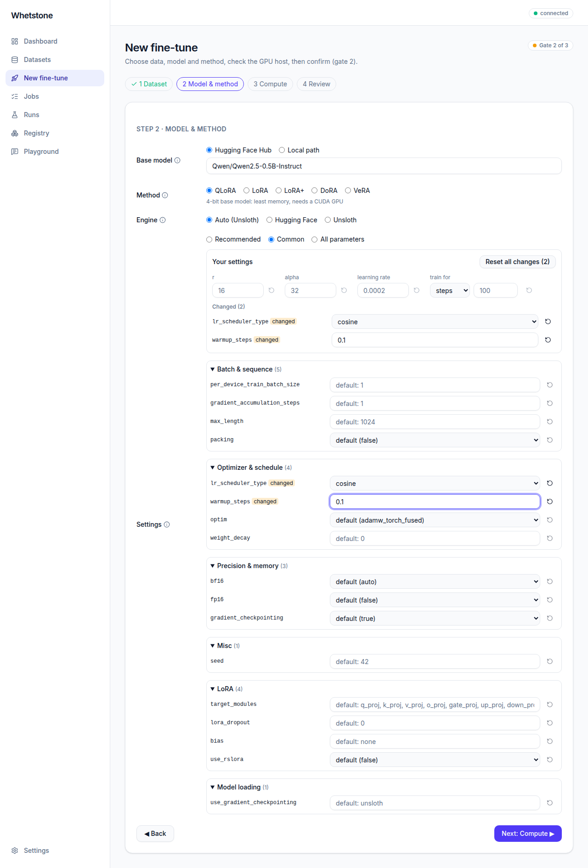
Task: Click info icon next to Method label
Action: [165, 195]
